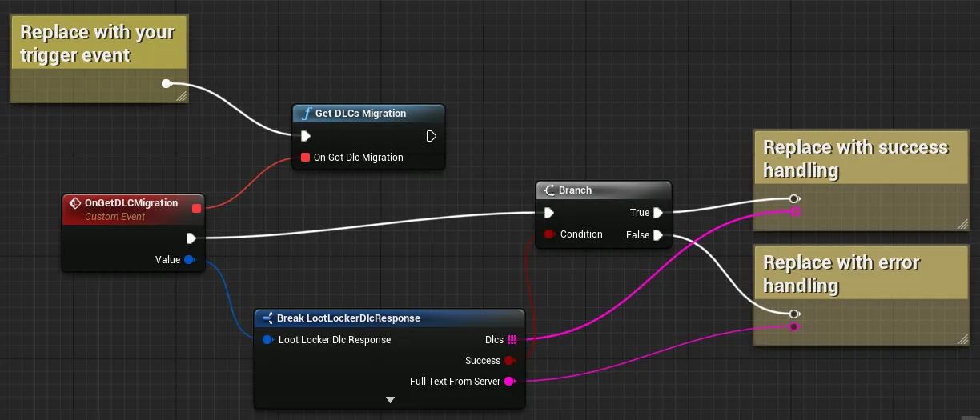Screen dimensions: 980x420
Task: Select the On Got Dlc Migration delegate pin
Action: pyautogui.click(x=305, y=158)
